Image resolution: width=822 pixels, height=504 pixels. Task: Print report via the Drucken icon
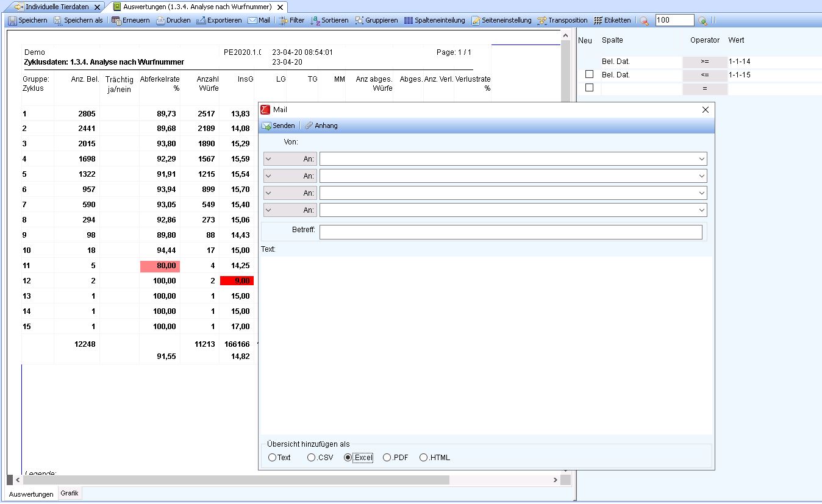click(161, 20)
